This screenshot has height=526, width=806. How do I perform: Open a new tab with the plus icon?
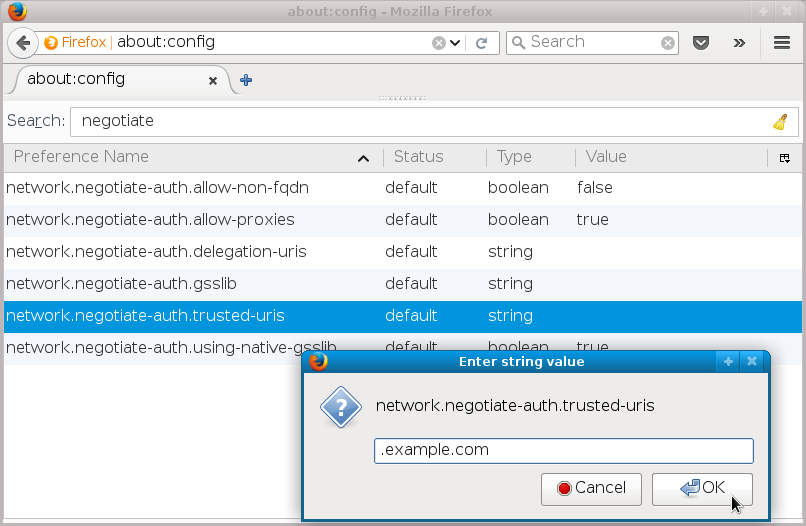(246, 80)
